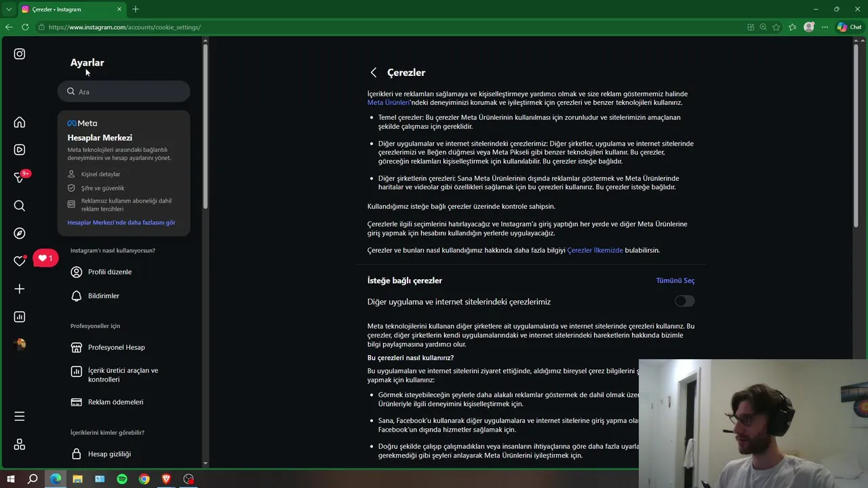The height and width of the screenshot is (488, 868).
Task: Open the browser three-dots menu
Action: (825, 27)
